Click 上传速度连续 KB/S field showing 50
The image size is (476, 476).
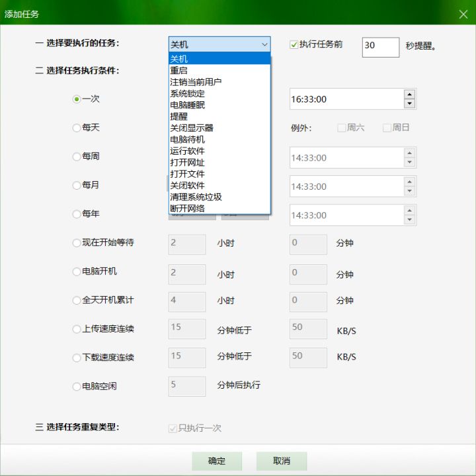pyautogui.click(x=309, y=329)
